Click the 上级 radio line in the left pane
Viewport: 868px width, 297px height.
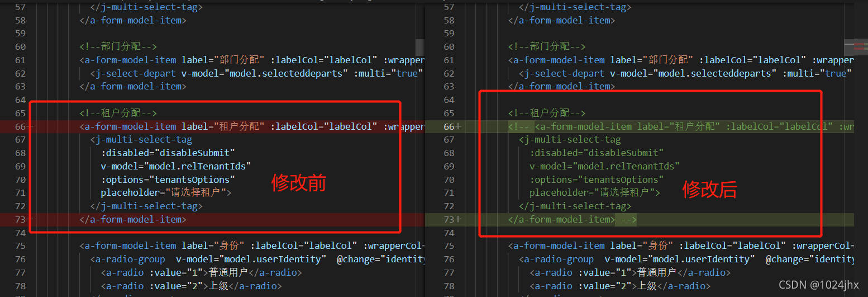(191, 286)
